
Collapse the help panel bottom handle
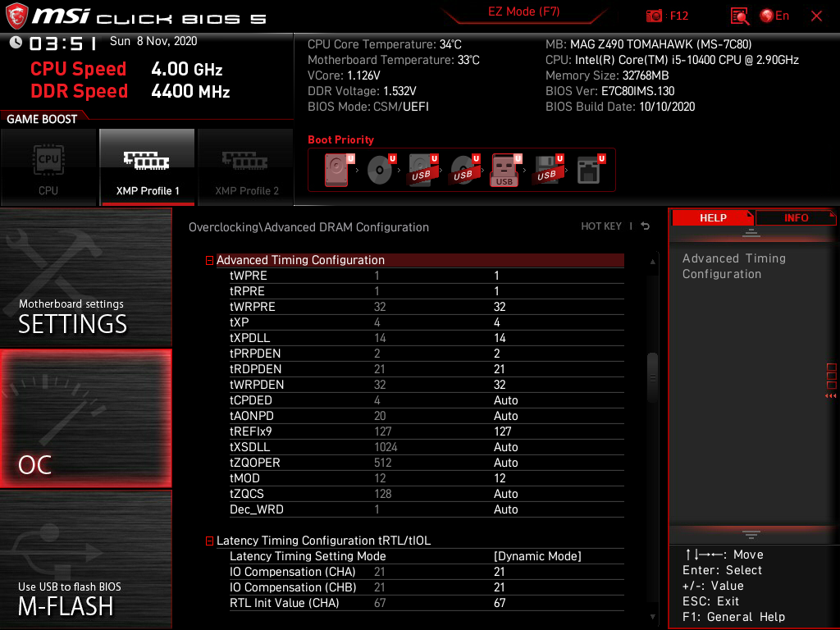click(751, 535)
